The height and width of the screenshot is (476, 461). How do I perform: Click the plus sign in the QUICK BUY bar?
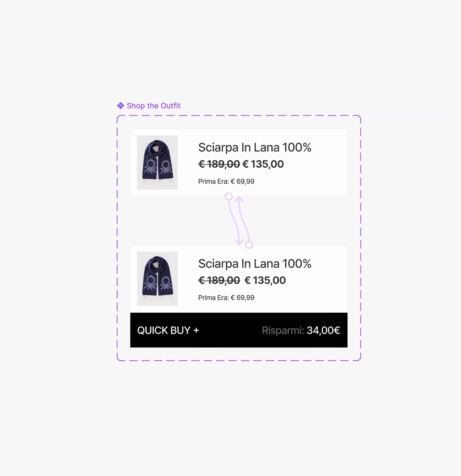point(196,330)
